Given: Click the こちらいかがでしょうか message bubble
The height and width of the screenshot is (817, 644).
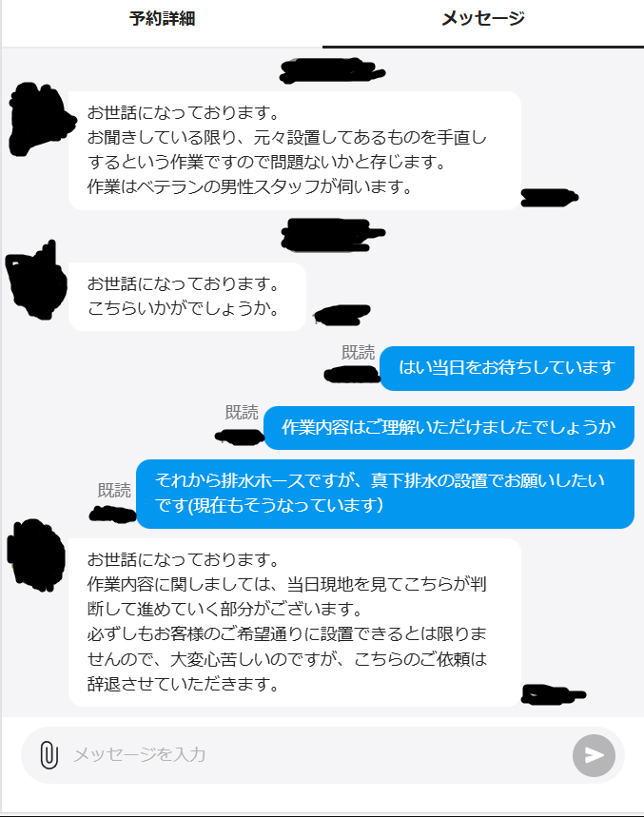Looking at the screenshot, I should click(187, 297).
